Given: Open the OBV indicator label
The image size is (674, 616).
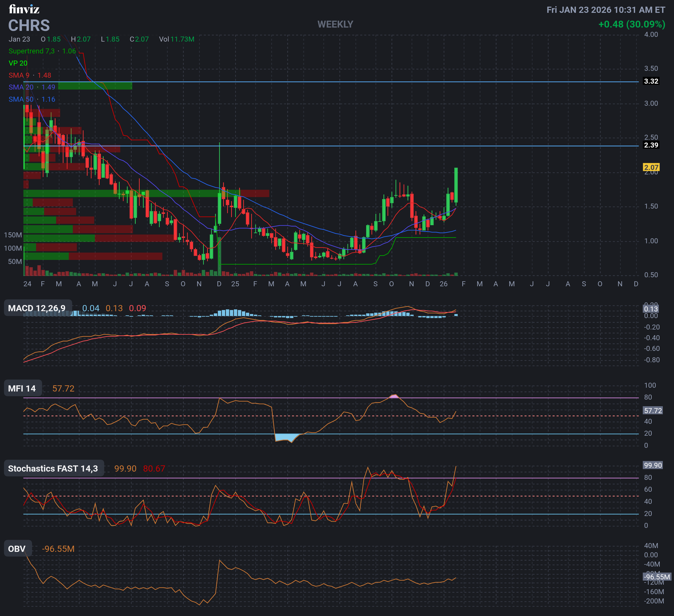Looking at the screenshot, I should point(17,549).
